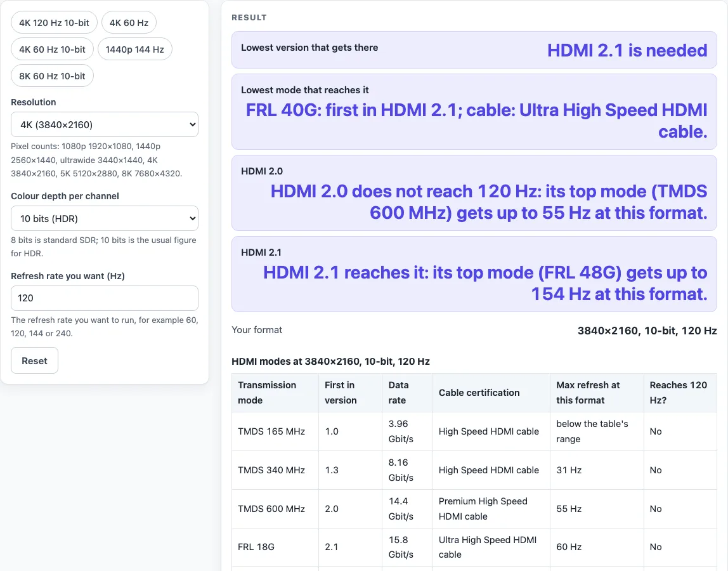Viewport: 728px width, 571px height.
Task: Click the 'Resolution' field label
Action: tap(34, 102)
